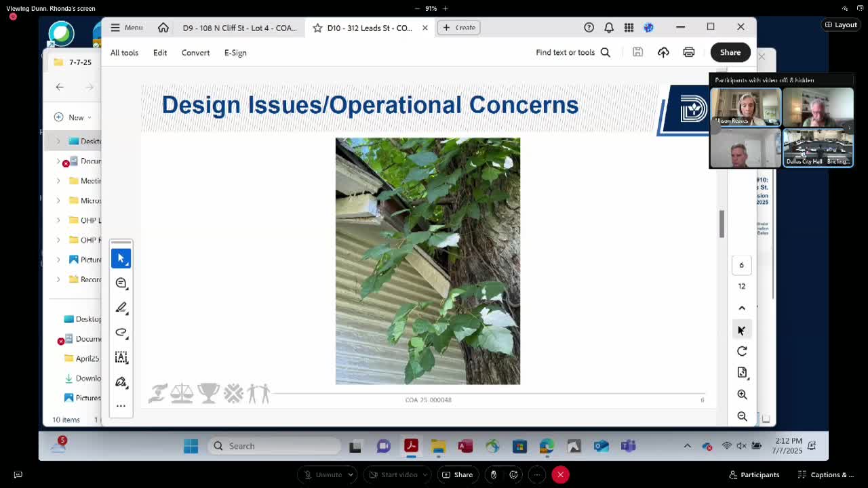868x488 pixels.
Task: Open Adobe Acrobat from the taskbar
Action: [410, 446]
